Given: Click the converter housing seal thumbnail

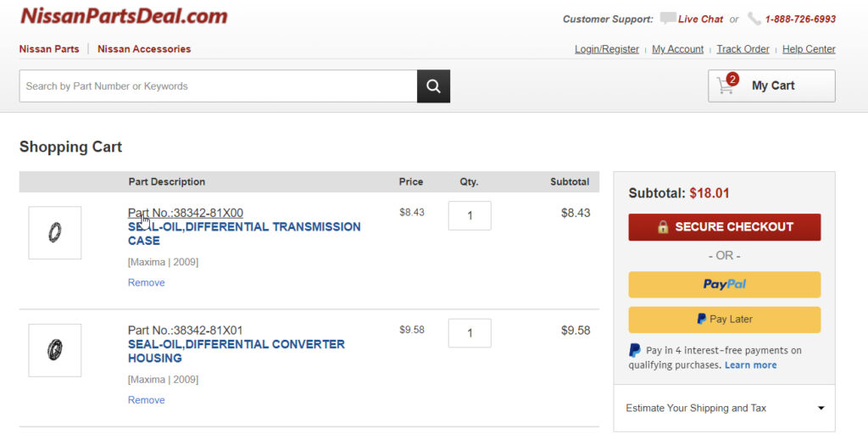Looking at the screenshot, I should pos(55,350).
